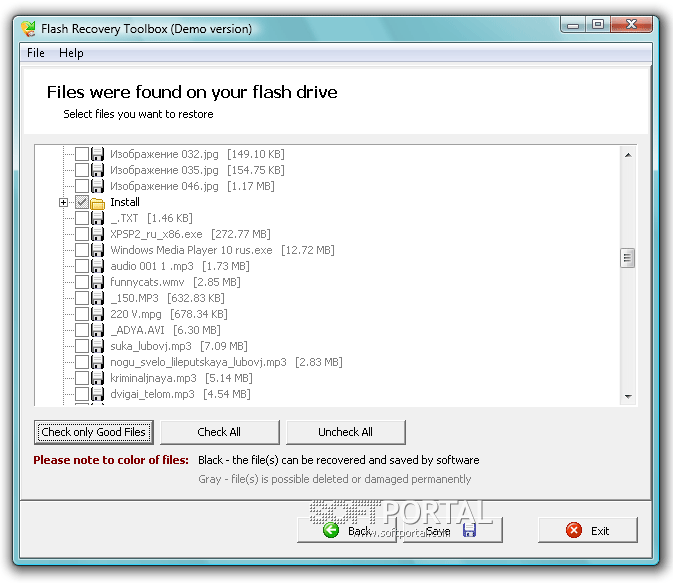Expand the Install folder tree node
Image resolution: width=673 pixels, height=583 pixels.
(x=64, y=202)
